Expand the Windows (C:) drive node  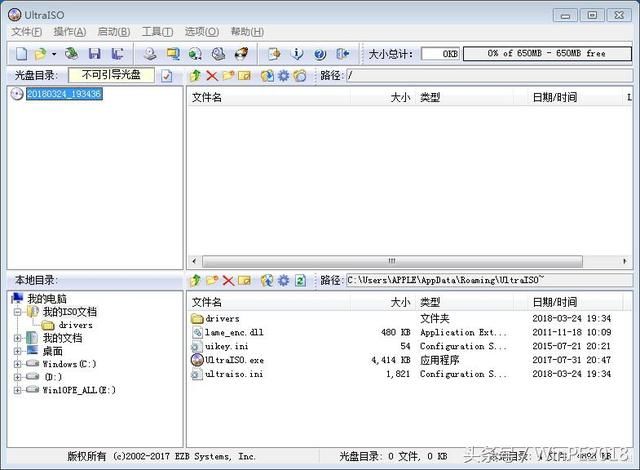tap(18, 364)
